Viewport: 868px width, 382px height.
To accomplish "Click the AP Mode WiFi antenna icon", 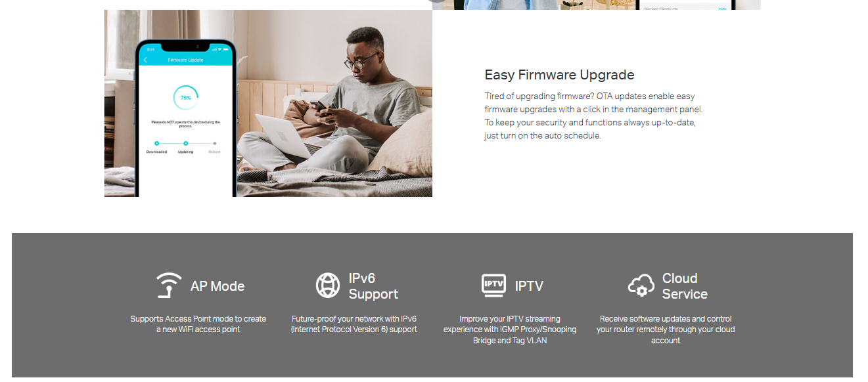I will (x=169, y=286).
